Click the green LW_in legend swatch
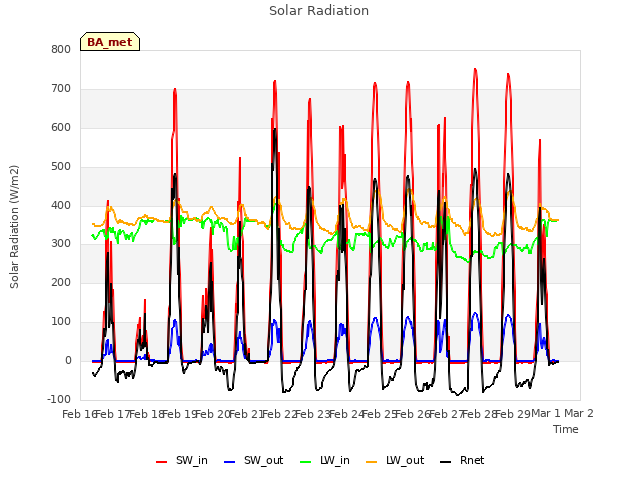Screen dimensions: 640x480 306,462
